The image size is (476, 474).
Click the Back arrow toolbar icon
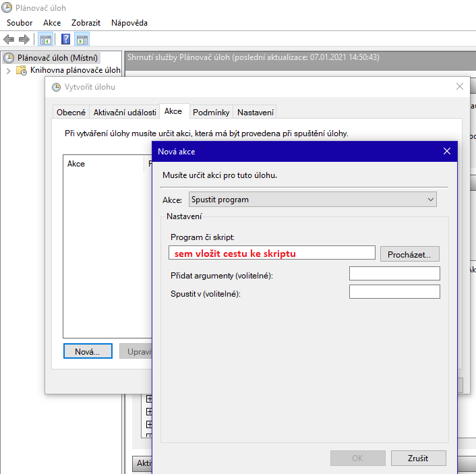pyautogui.click(x=9, y=39)
